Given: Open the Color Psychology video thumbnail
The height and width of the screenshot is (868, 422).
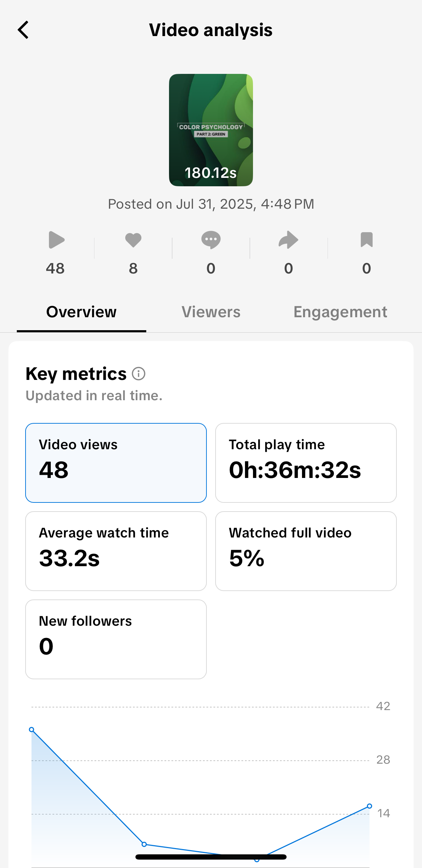Looking at the screenshot, I should point(211,130).
